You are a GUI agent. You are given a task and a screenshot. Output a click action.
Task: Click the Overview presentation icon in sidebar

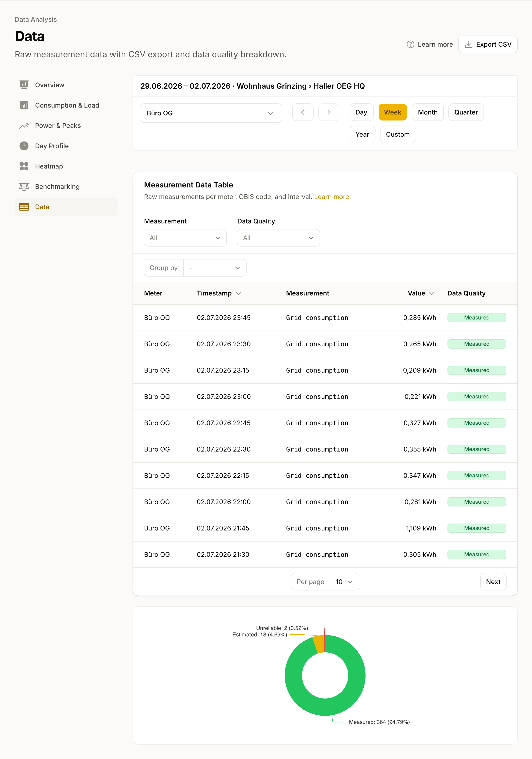point(24,85)
